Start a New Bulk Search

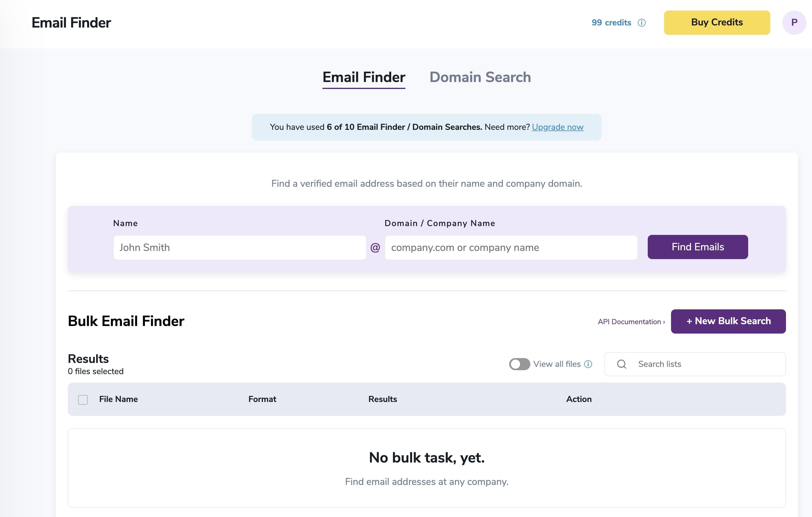click(x=728, y=321)
